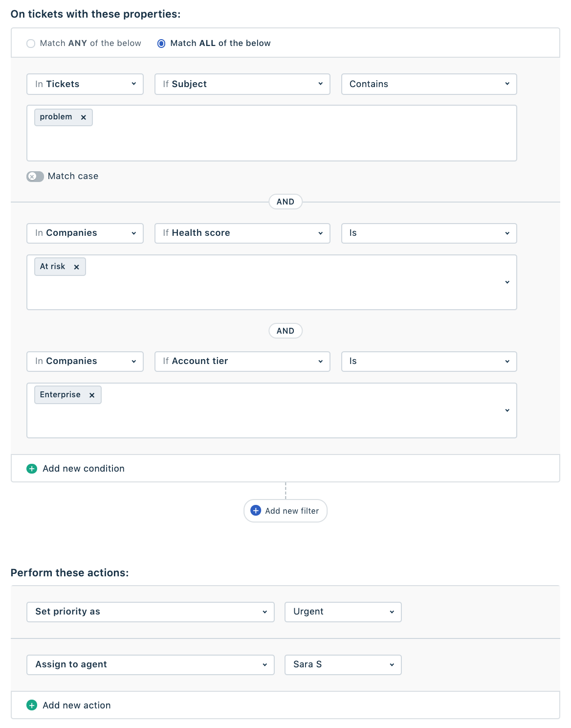Click Add new action link
Image resolution: width=571 pixels, height=728 pixels.
77,705
